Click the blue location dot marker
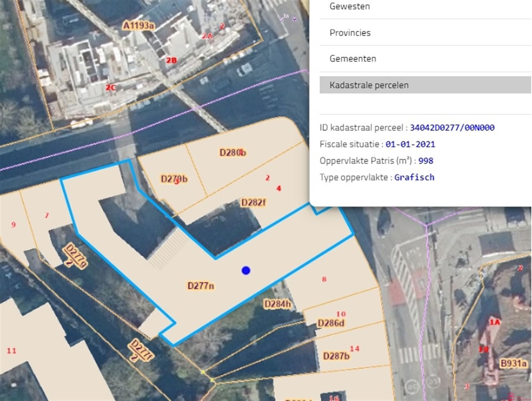This screenshot has width=532, height=401. 246,270
